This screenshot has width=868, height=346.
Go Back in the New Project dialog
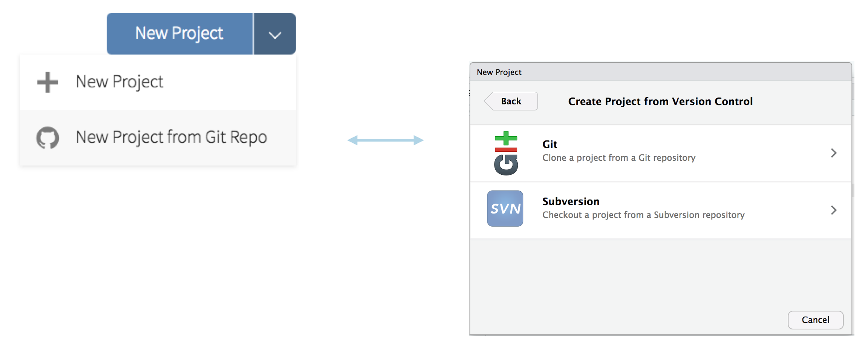511,101
